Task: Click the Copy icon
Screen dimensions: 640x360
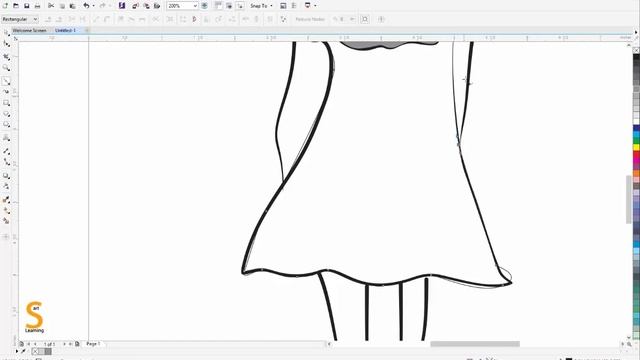Action: point(62,6)
